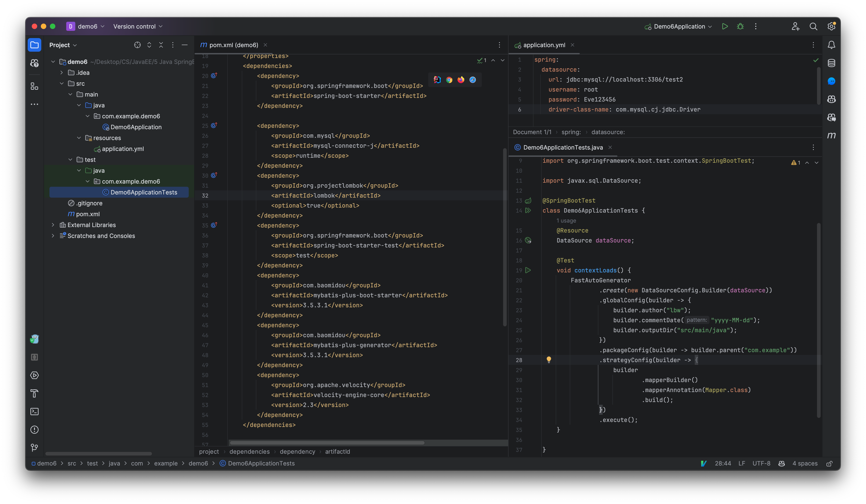Open the Services tool window

[34, 375]
